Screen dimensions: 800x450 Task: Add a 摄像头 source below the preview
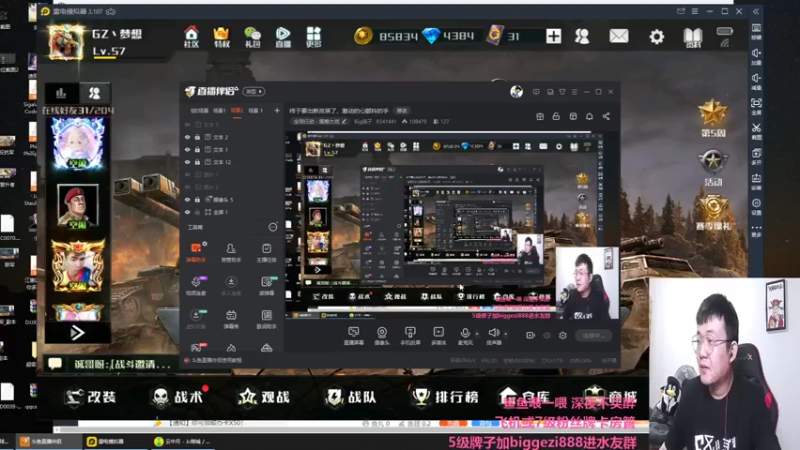tap(382, 336)
